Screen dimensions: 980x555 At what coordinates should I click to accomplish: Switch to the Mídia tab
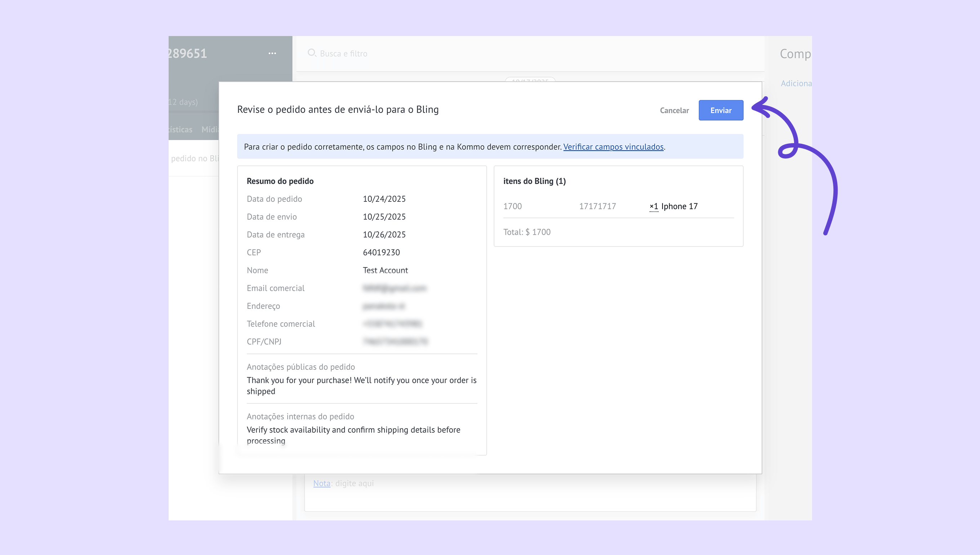click(210, 130)
